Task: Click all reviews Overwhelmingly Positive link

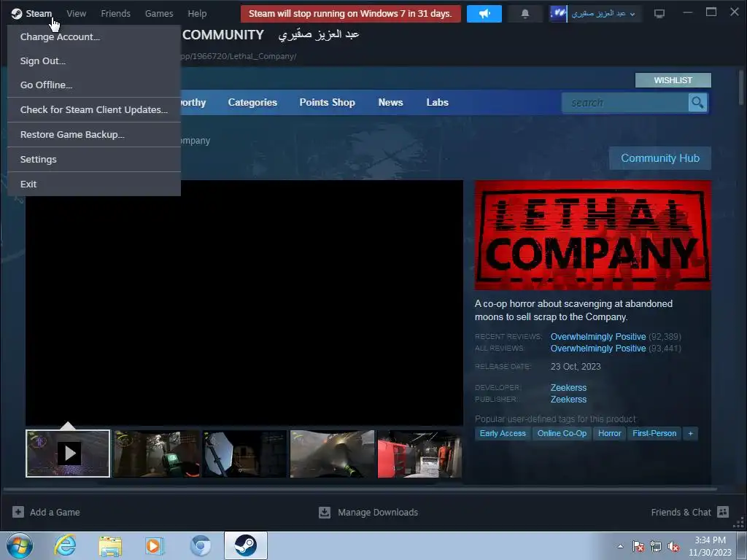Action: [x=598, y=349]
